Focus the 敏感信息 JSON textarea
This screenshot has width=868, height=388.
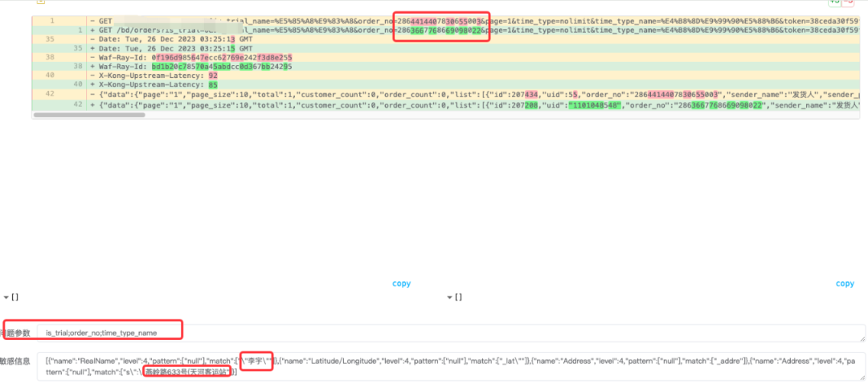tap(451, 366)
